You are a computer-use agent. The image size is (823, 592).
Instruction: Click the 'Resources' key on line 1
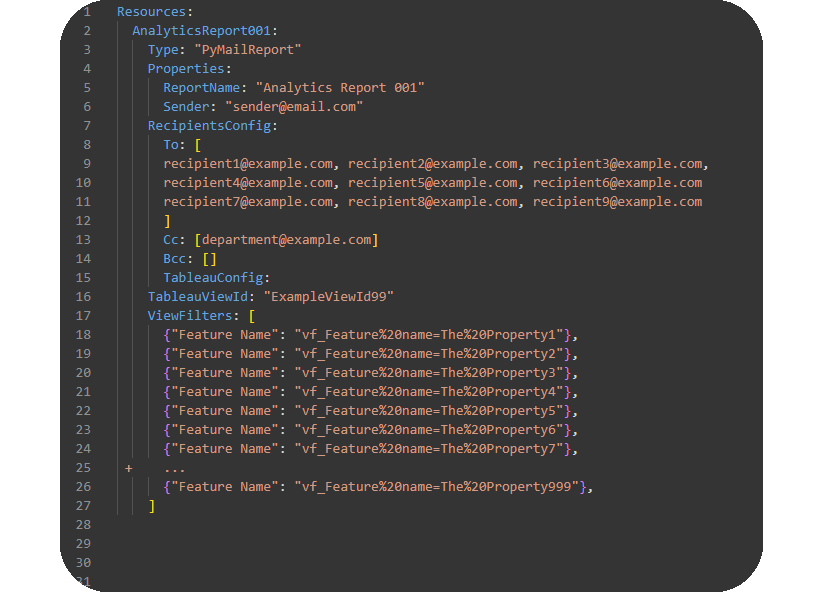click(x=151, y=12)
